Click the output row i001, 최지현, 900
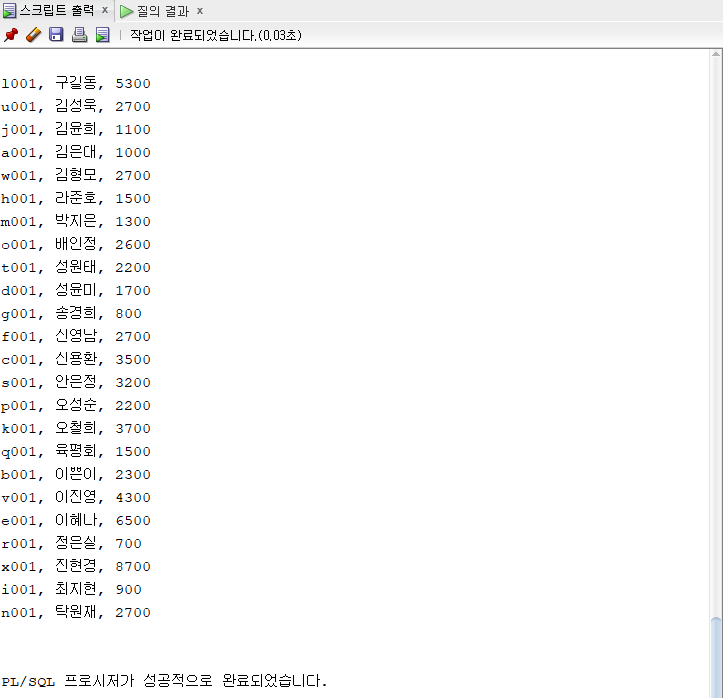The image size is (723, 698). pyautogui.click(x=71, y=591)
